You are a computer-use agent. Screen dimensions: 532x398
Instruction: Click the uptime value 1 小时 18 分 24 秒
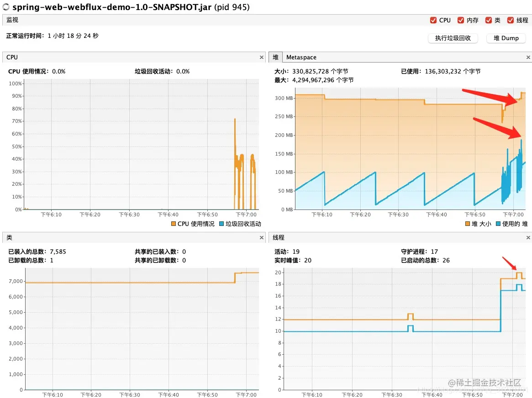(x=73, y=36)
